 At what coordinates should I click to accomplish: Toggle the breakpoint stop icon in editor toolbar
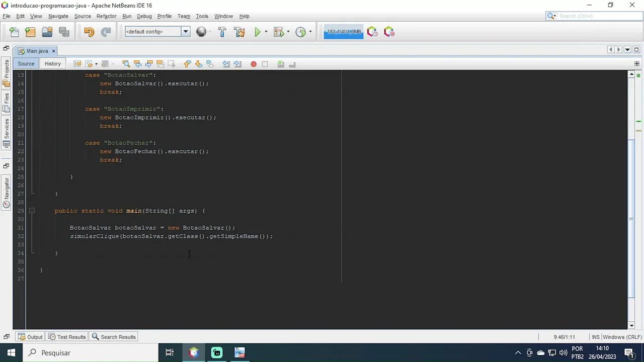[265, 64]
